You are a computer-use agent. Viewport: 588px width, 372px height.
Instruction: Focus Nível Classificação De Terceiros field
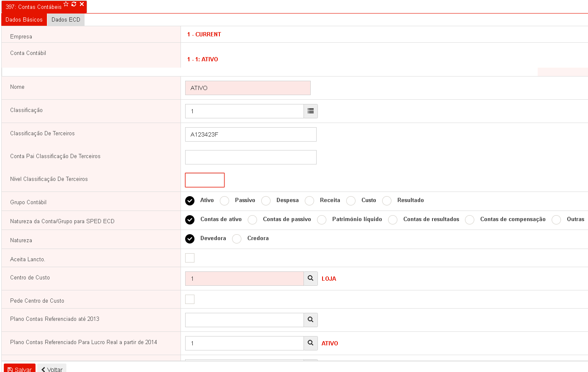point(205,180)
